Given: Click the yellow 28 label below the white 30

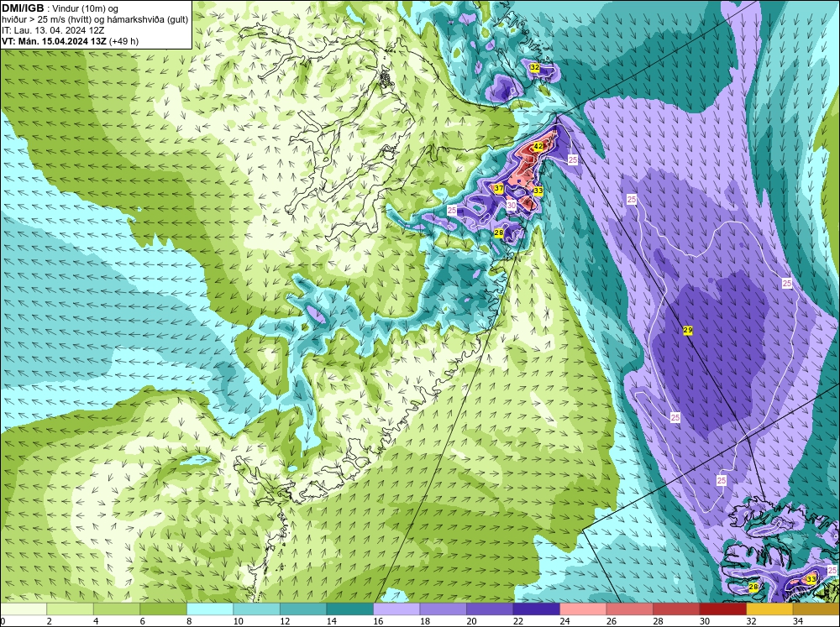Looking at the screenshot, I should pos(499,233).
